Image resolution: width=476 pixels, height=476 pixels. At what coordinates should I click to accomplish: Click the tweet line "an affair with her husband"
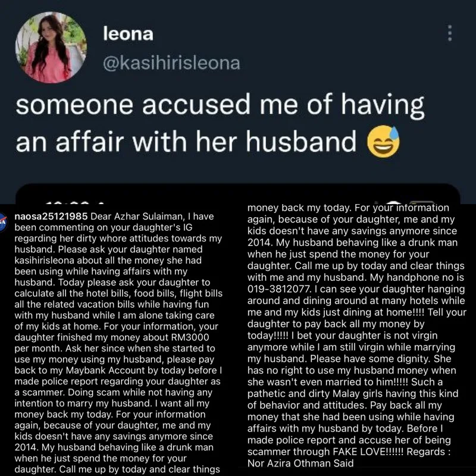186,143
